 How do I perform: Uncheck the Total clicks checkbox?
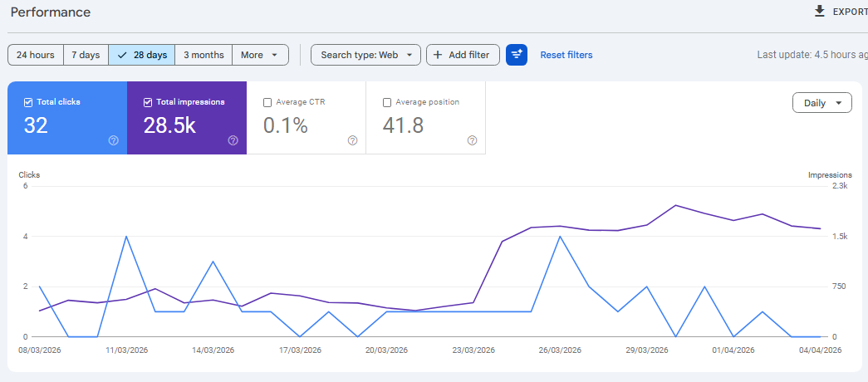pos(29,102)
